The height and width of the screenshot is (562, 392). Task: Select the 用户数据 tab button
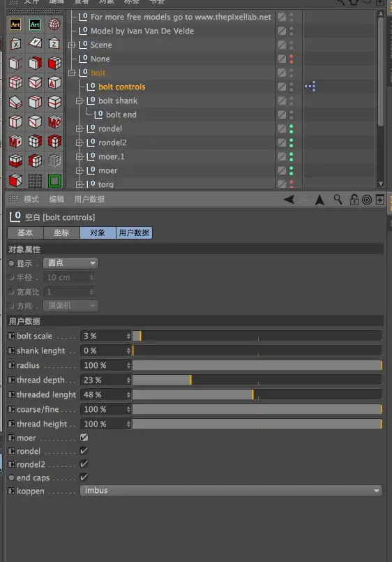134,233
